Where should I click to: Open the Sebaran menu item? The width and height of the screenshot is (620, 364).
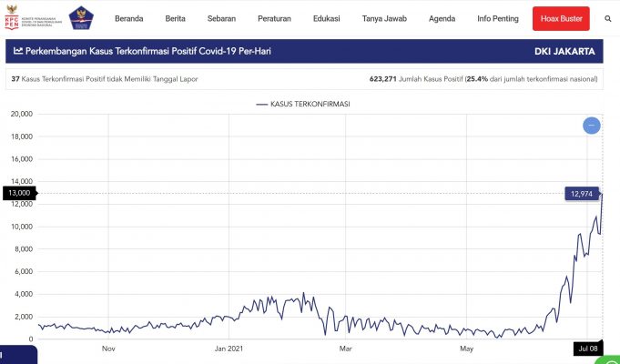coord(223,18)
